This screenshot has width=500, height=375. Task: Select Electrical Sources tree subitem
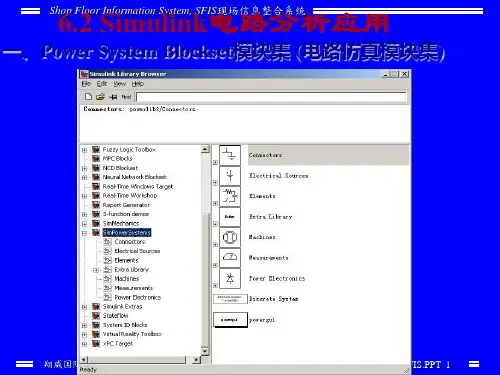click(137, 251)
